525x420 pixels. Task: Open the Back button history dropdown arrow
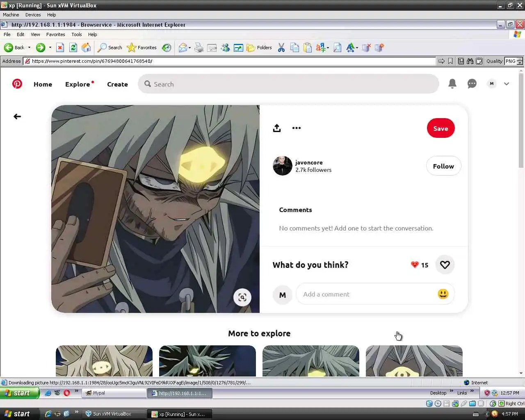(29, 48)
